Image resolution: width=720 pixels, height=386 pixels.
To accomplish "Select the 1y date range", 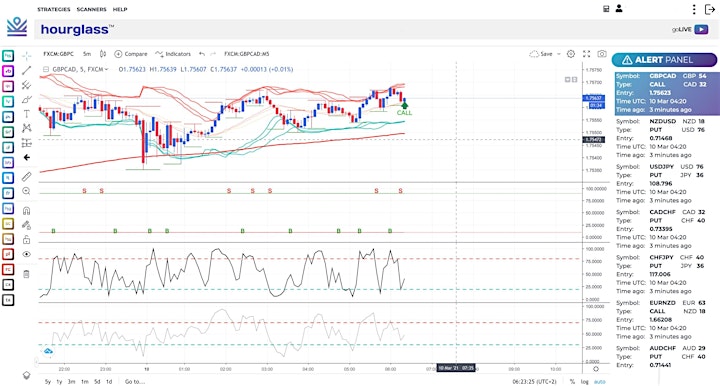I will point(59,381).
